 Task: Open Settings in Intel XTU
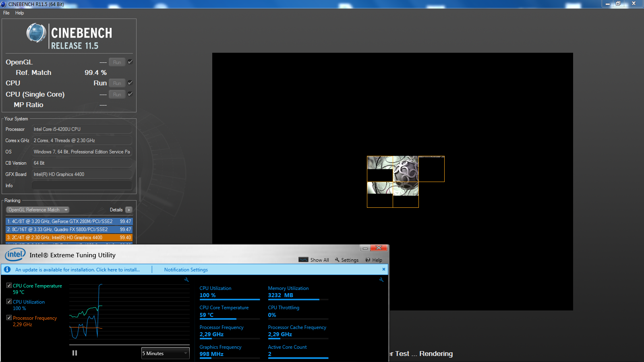(x=346, y=260)
